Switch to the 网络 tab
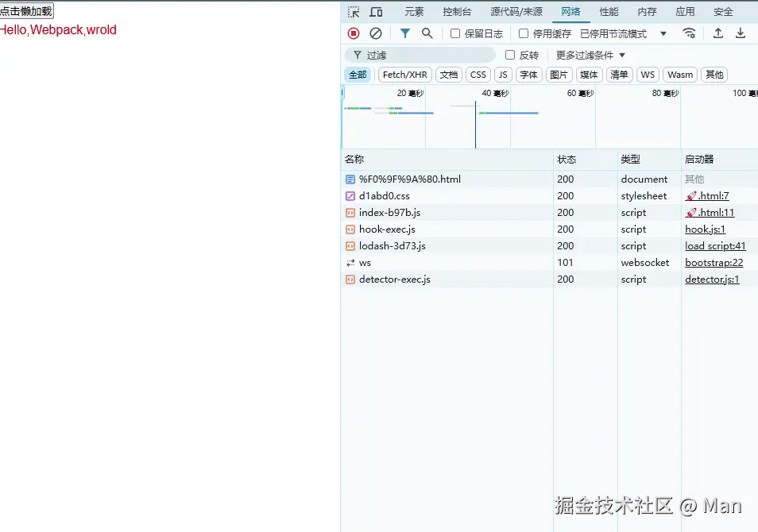This screenshot has height=532, width=758. (571, 12)
